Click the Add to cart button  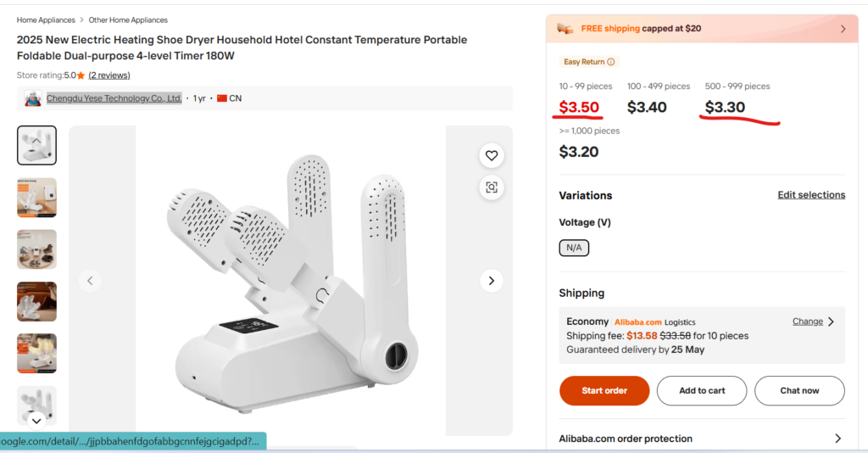click(x=702, y=391)
